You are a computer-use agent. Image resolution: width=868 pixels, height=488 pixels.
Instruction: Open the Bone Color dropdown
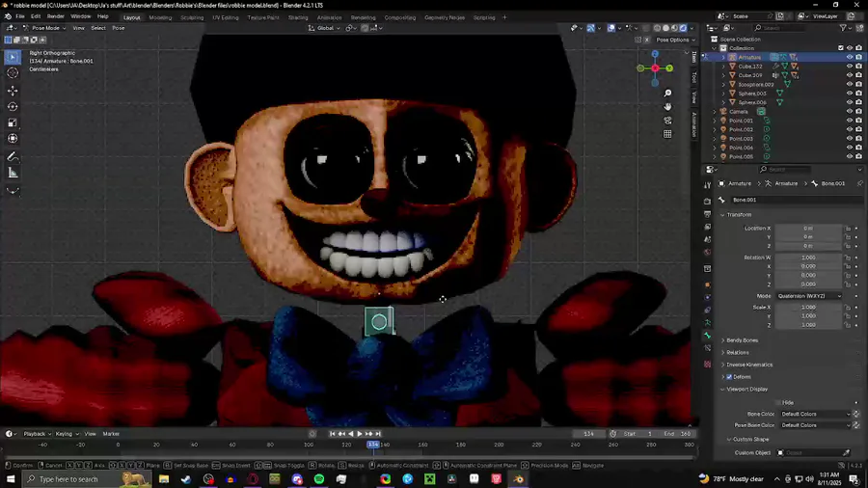click(x=814, y=414)
